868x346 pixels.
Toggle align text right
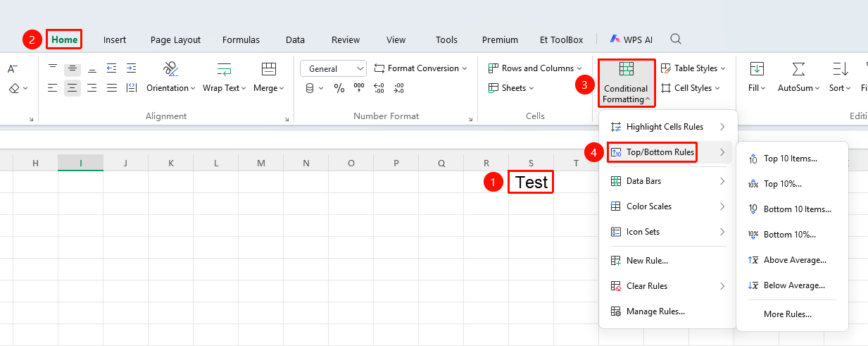pos(92,88)
